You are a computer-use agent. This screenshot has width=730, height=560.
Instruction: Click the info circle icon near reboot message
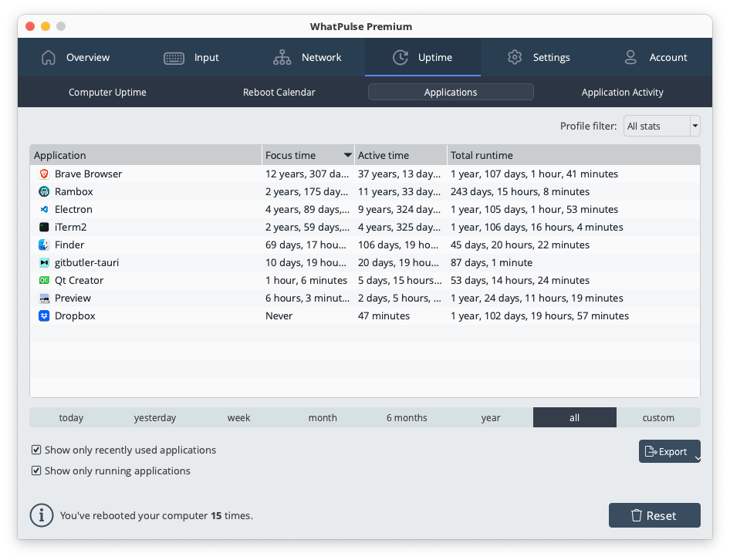click(x=42, y=514)
